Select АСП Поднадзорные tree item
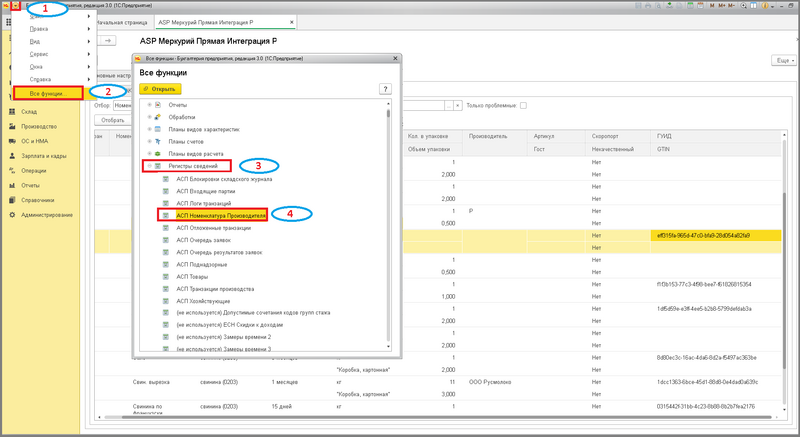 point(202,265)
